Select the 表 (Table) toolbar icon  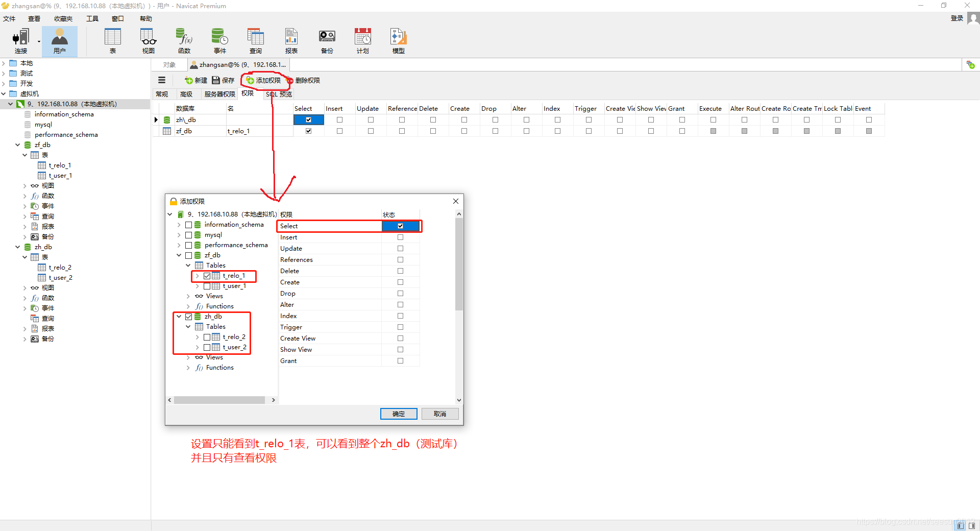113,41
